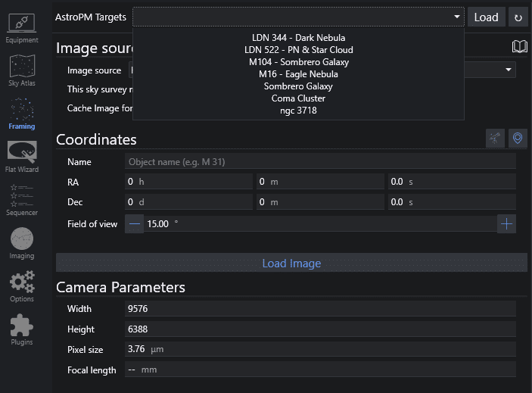Collapse the AstroPM Targets dropdown
The width and height of the screenshot is (532, 393).
(457, 17)
